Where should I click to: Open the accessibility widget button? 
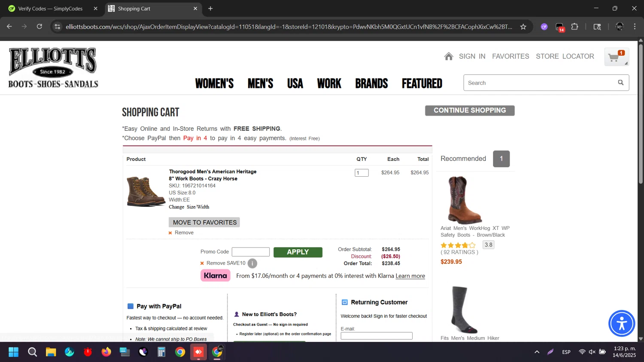pos(621,323)
